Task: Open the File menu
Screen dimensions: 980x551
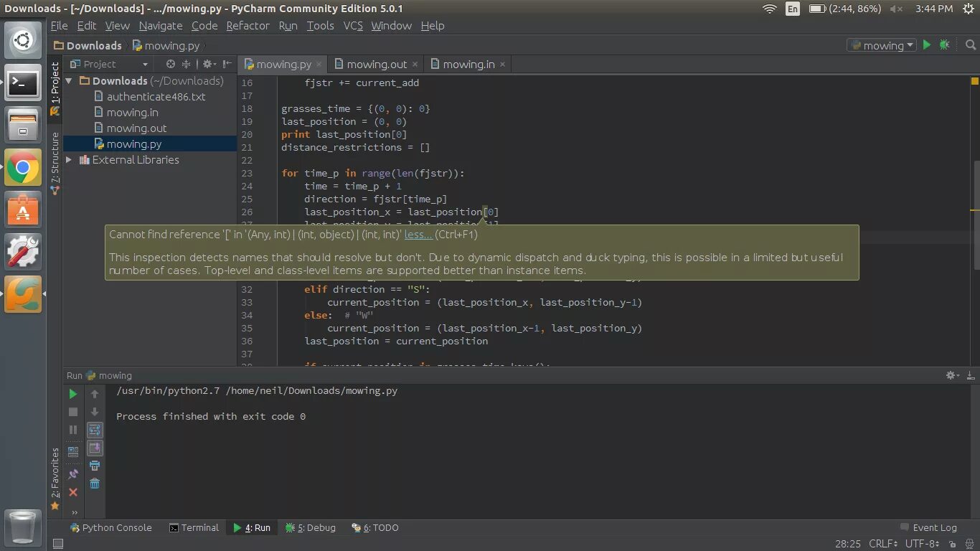Action: tap(59, 26)
